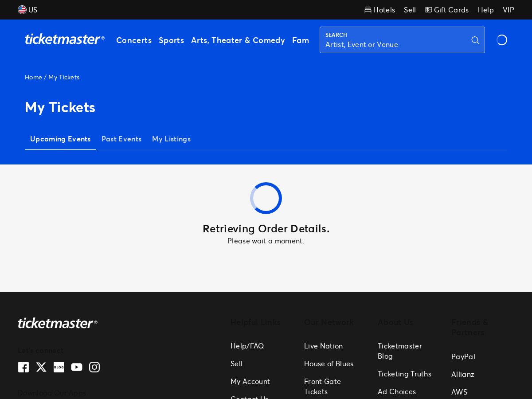Click the search magnifier icon

point(475,40)
